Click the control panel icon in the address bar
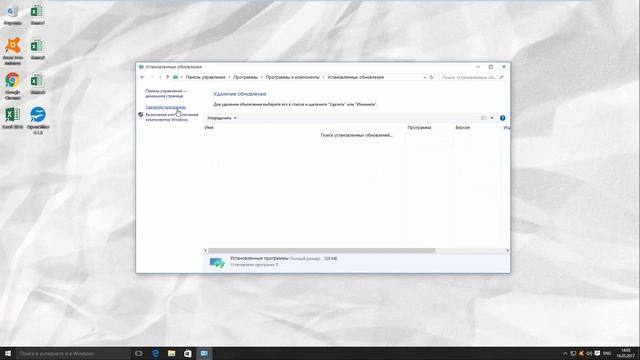640x360 pixels. [x=176, y=77]
